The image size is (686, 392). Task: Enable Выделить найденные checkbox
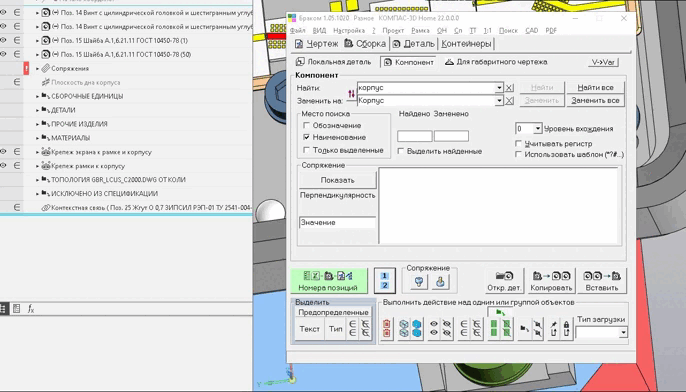[400, 151]
